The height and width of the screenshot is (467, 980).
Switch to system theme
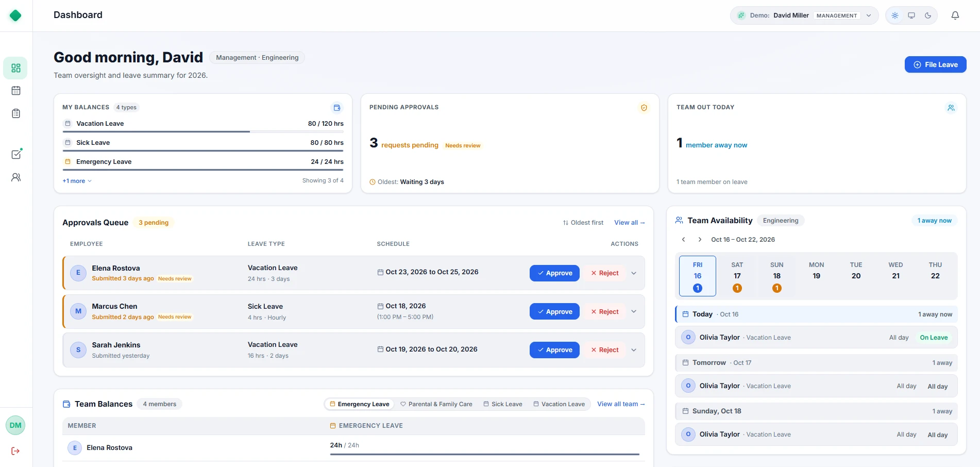(x=911, y=15)
